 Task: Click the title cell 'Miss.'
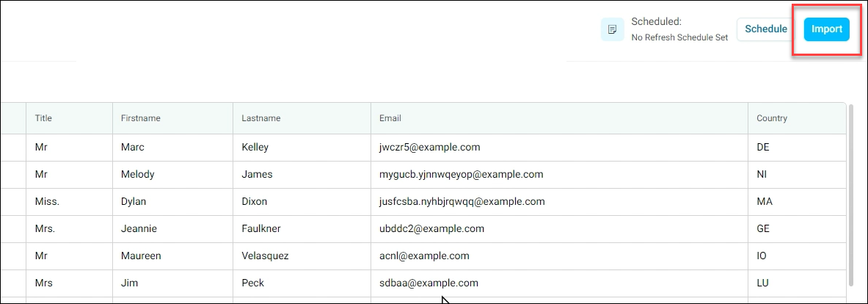click(69, 201)
